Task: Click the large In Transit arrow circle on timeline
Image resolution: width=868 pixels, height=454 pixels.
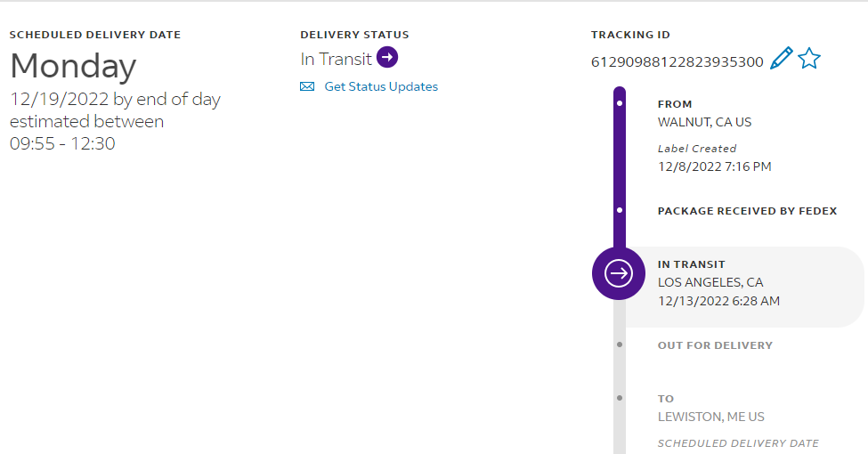Action: 619,272
